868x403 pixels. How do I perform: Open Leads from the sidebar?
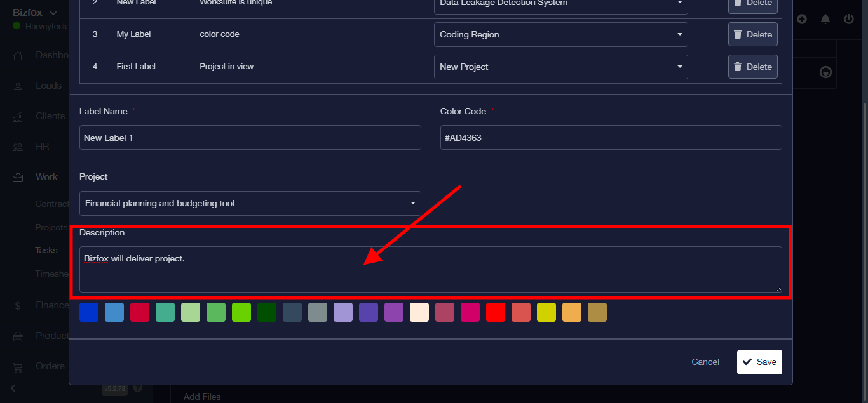[48, 86]
